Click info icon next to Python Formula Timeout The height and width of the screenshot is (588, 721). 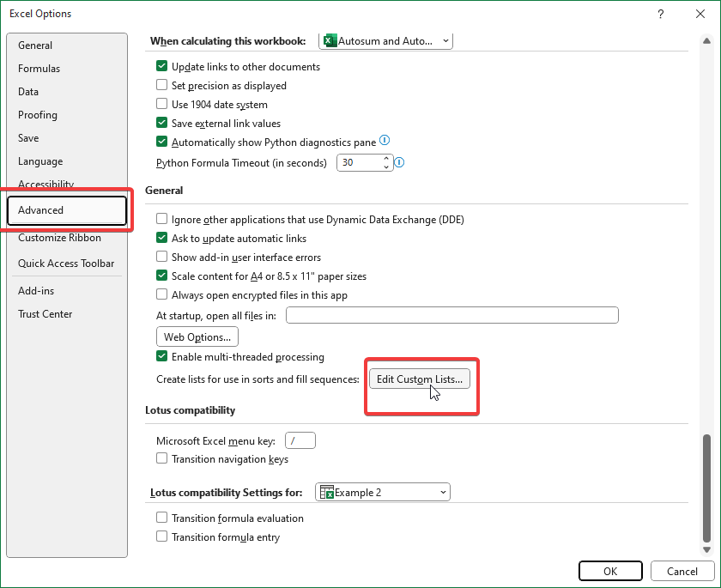(399, 162)
